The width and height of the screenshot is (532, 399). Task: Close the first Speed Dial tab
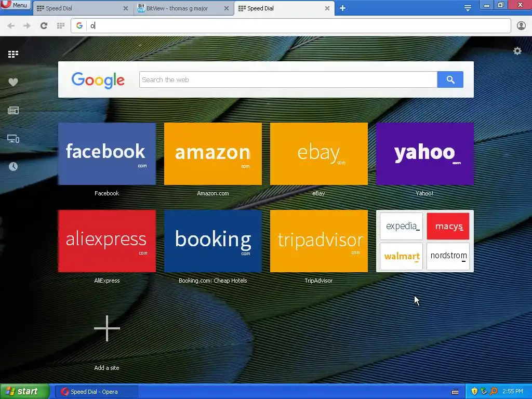(x=126, y=8)
